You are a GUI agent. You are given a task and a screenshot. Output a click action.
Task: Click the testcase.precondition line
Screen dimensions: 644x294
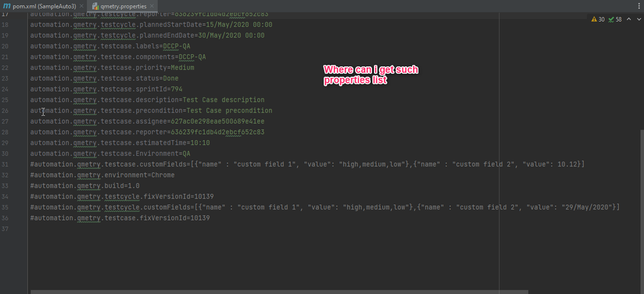[x=151, y=110]
